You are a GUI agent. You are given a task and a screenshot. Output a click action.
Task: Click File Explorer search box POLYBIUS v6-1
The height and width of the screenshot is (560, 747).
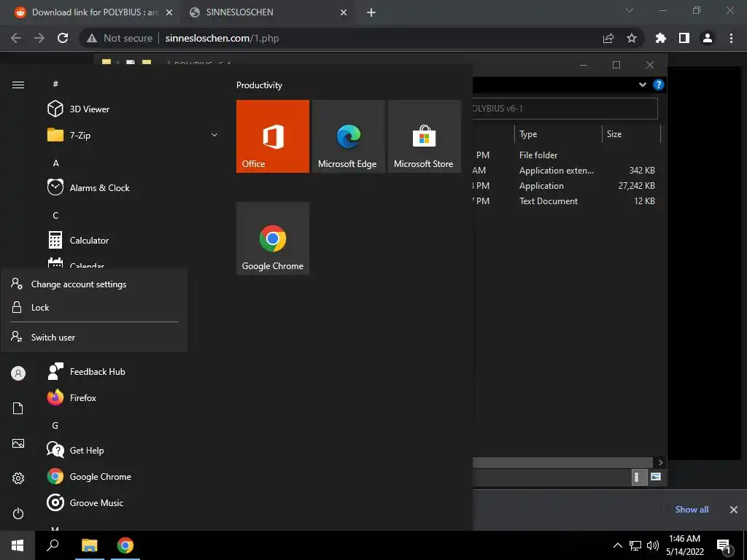coord(565,109)
